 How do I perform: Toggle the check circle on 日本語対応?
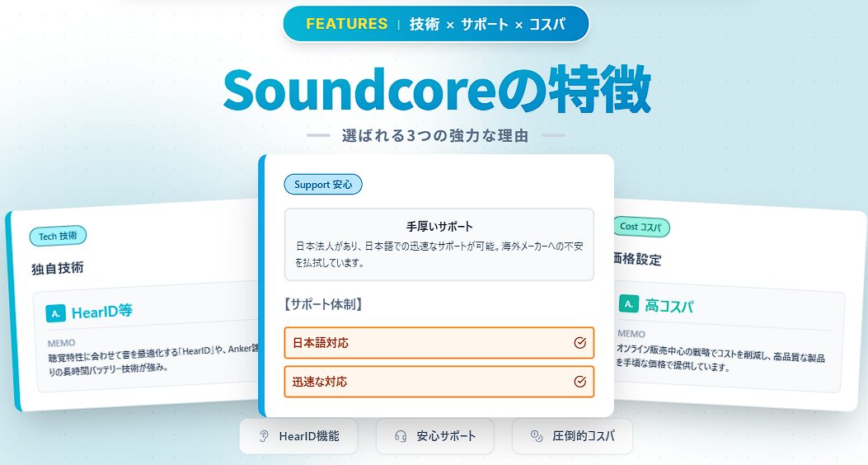[579, 343]
